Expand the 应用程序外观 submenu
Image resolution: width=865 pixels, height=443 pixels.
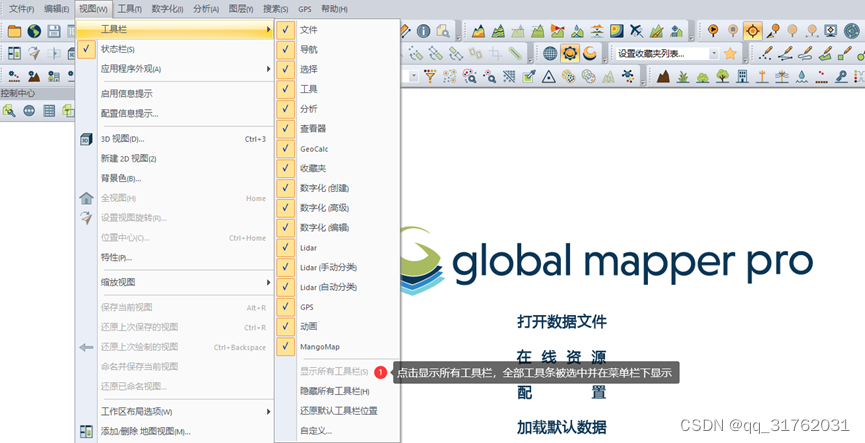174,69
